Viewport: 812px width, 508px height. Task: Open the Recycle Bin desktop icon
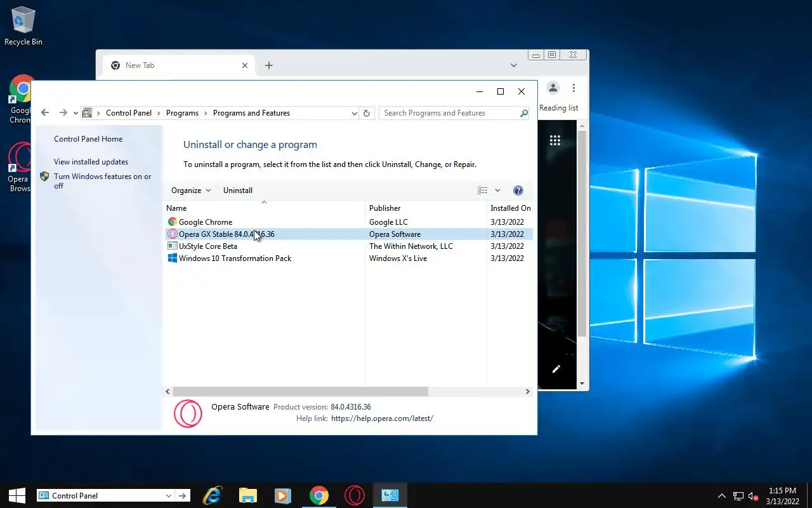[x=23, y=27]
